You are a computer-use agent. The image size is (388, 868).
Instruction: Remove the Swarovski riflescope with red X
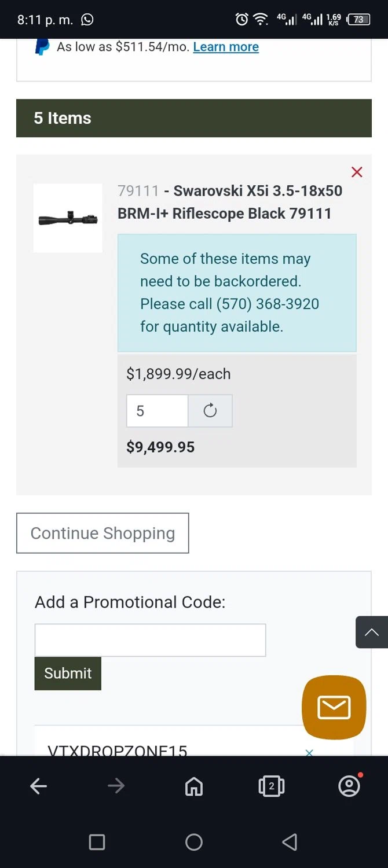coord(357,172)
